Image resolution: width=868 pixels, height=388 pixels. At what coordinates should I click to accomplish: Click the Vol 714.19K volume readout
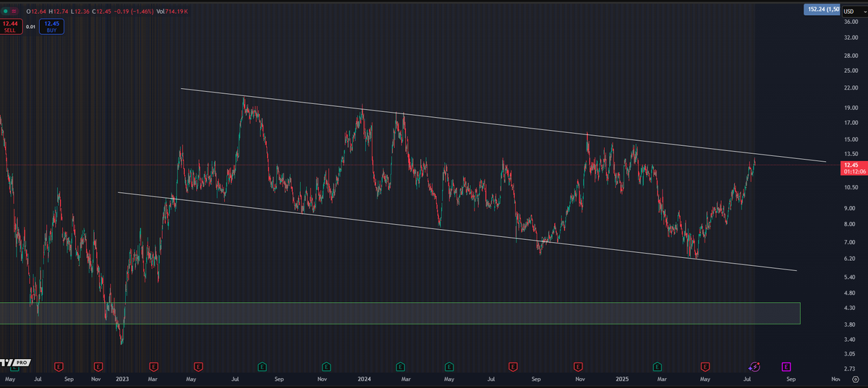click(x=177, y=12)
